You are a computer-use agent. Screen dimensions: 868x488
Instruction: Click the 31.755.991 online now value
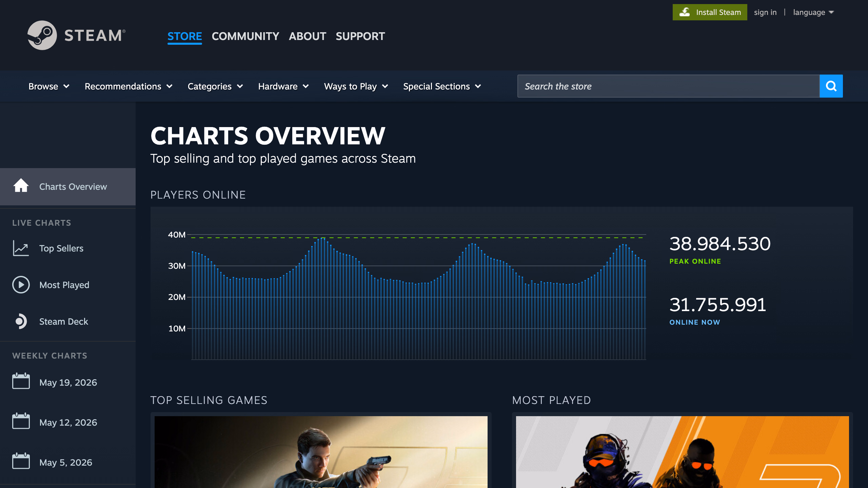(x=717, y=305)
